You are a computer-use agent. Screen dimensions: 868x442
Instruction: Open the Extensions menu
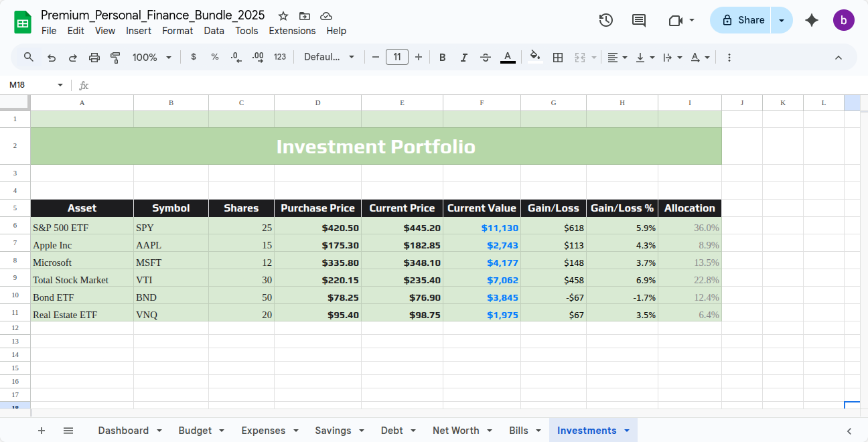[292, 31]
